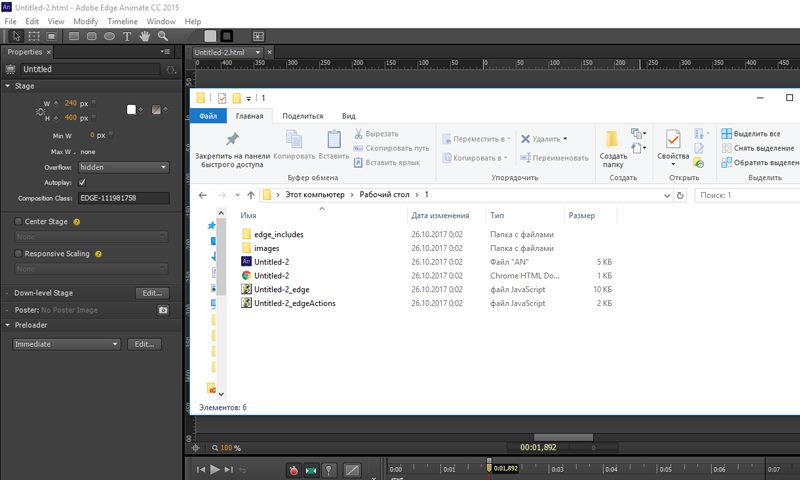Select the Ellipse tool
800x480 pixels.
[109, 36]
